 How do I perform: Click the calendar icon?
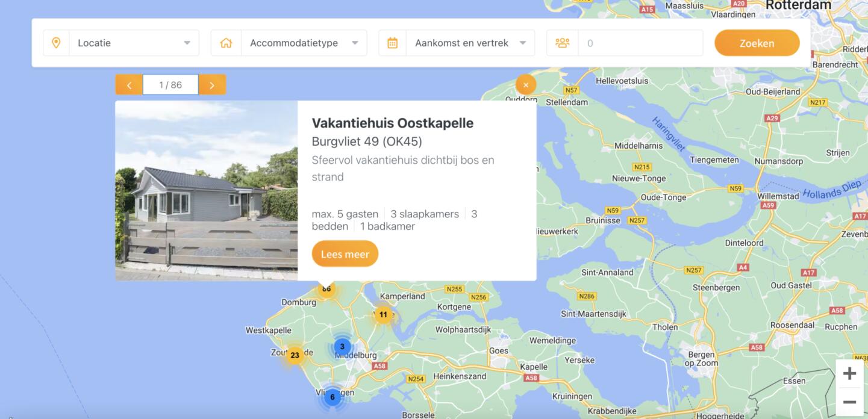tap(392, 43)
